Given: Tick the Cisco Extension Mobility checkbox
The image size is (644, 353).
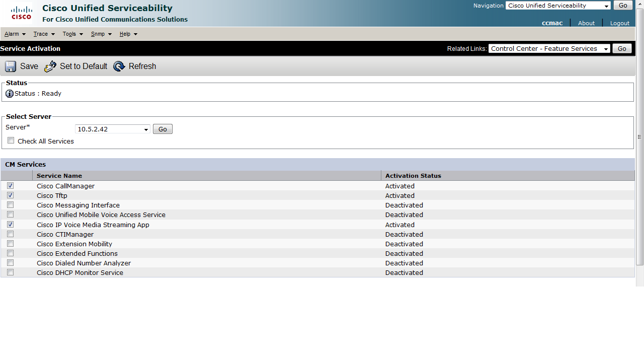Looking at the screenshot, I should 11,244.
